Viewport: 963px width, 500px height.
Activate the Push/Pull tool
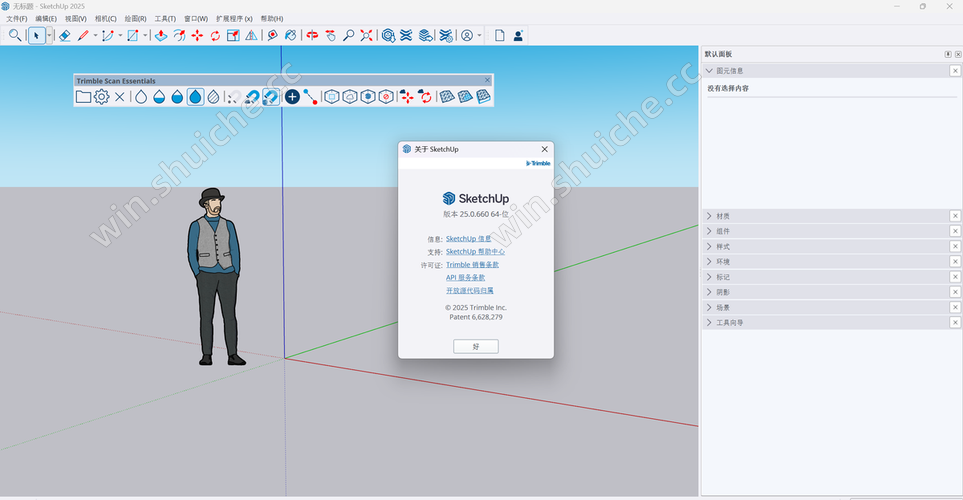tap(161, 35)
